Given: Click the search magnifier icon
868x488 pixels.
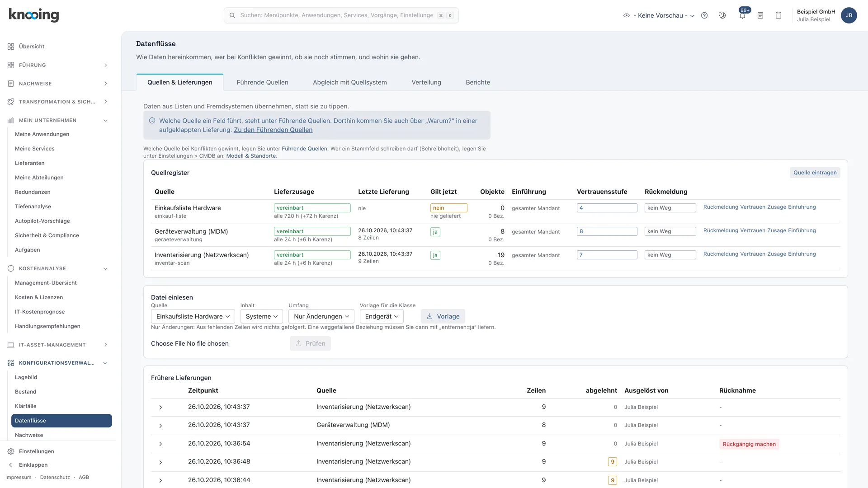Looking at the screenshot, I should (232, 15).
